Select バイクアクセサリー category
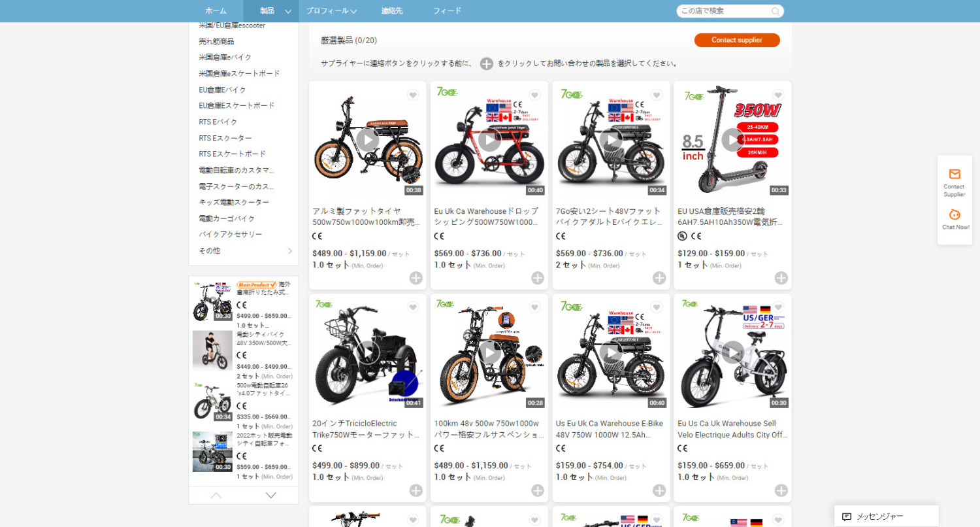The image size is (980, 527). point(231,234)
